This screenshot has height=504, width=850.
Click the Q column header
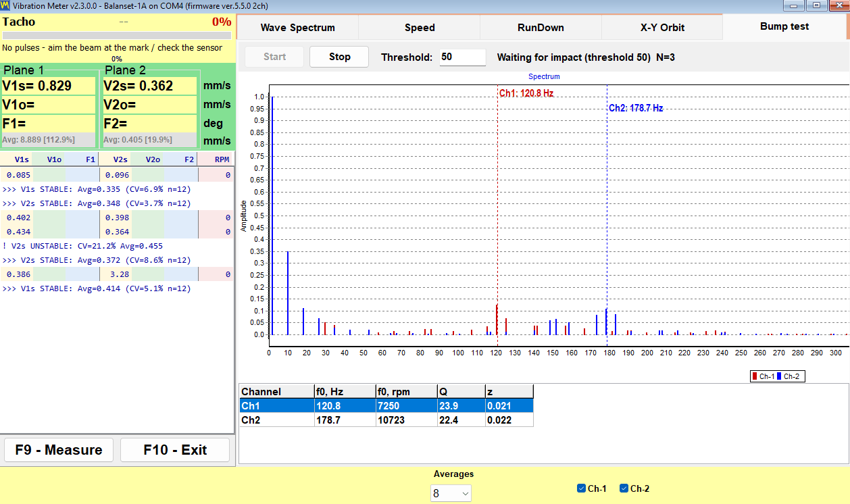click(x=461, y=392)
